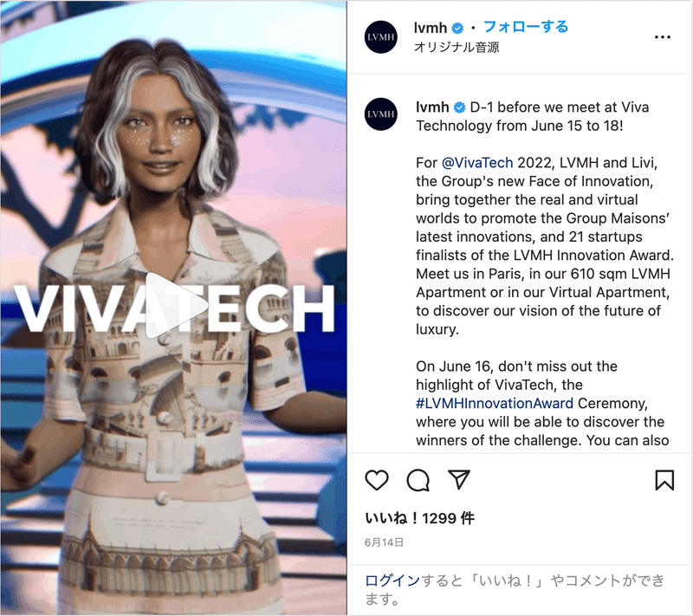Click the VIVATECH title overlay on video
693x616 pixels.
point(175,308)
